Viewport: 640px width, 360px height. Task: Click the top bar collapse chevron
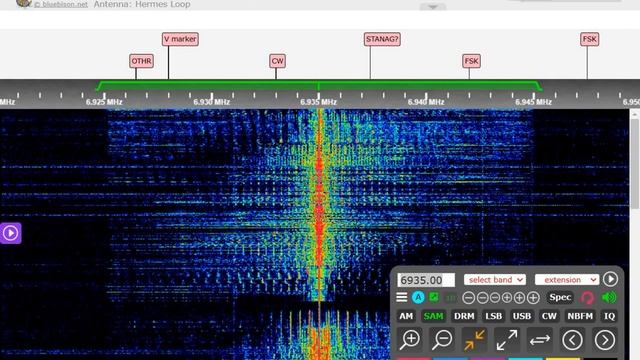[x=433, y=7]
